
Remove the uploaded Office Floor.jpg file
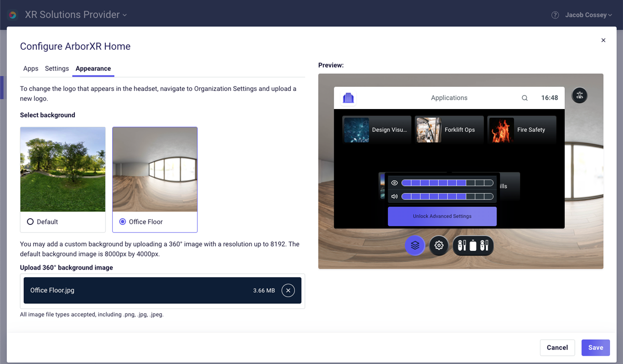click(x=288, y=290)
